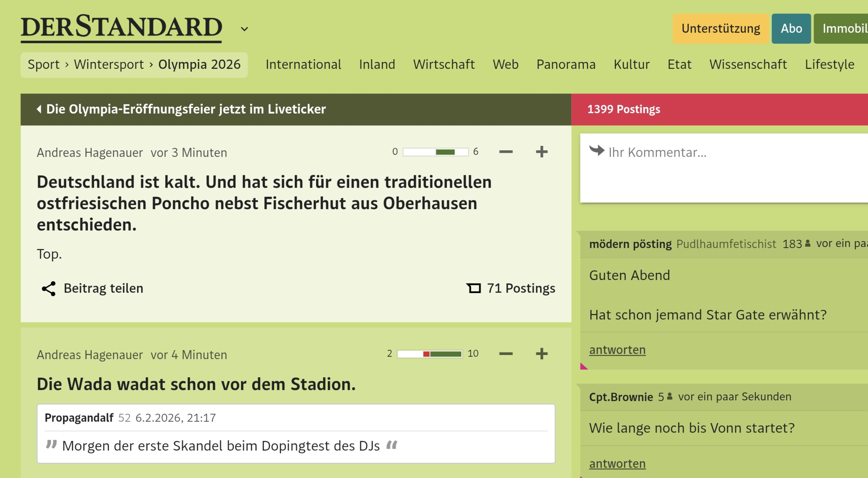The width and height of the screenshot is (868, 478).
Task: Collapse via back arrow on Liveticker header
Action: coord(39,109)
